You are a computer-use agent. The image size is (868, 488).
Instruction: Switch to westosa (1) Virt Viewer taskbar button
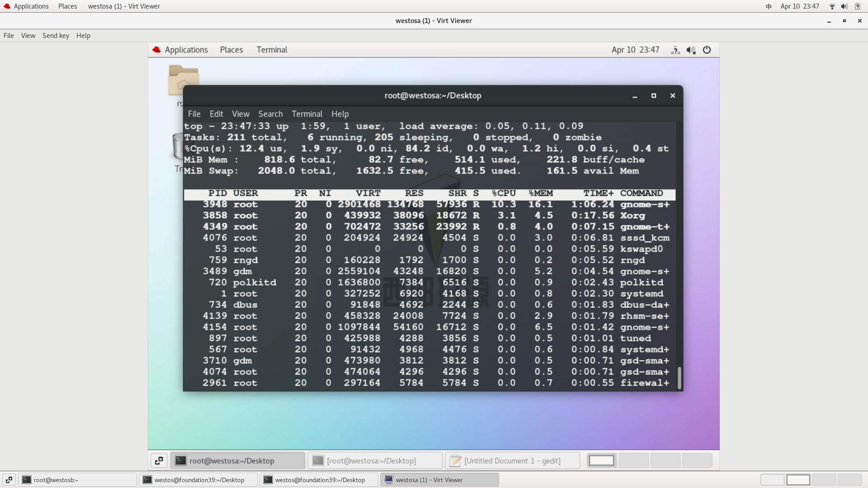(439, 480)
